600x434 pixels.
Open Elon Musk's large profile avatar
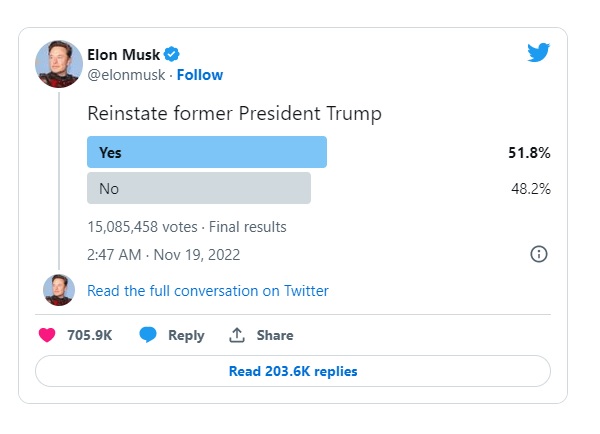(59, 64)
